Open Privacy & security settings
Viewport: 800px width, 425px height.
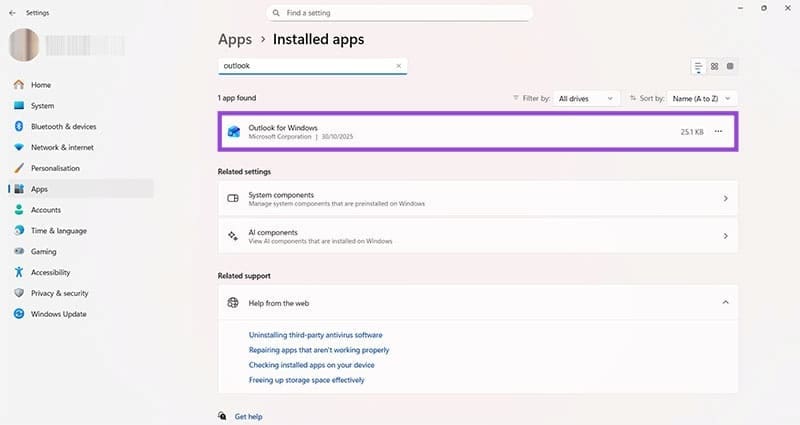[60, 293]
